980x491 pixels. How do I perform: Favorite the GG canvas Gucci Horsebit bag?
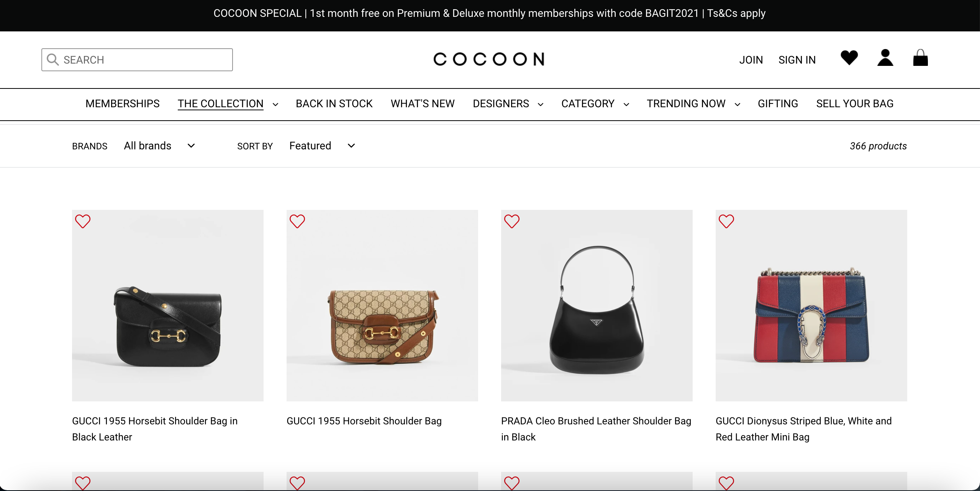(x=297, y=221)
